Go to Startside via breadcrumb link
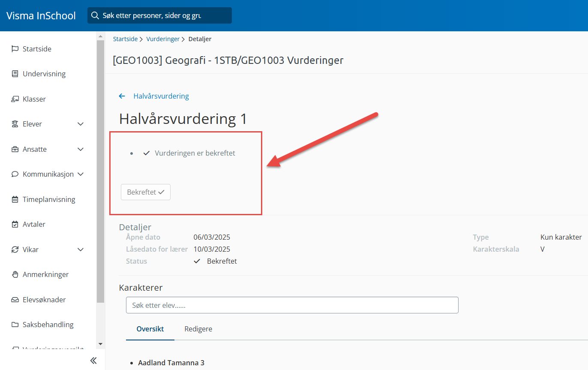This screenshot has height=370, width=588. pos(125,39)
